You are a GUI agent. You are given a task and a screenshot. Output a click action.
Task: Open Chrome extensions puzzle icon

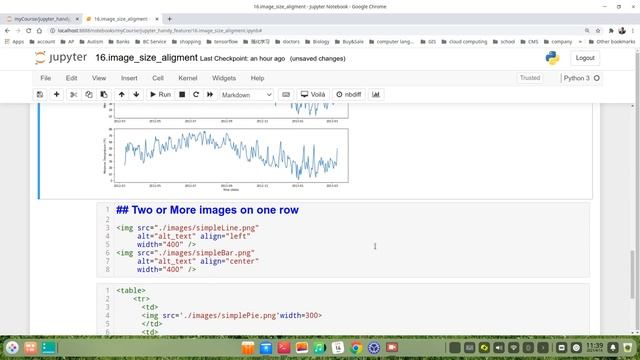tap(611, 31)
